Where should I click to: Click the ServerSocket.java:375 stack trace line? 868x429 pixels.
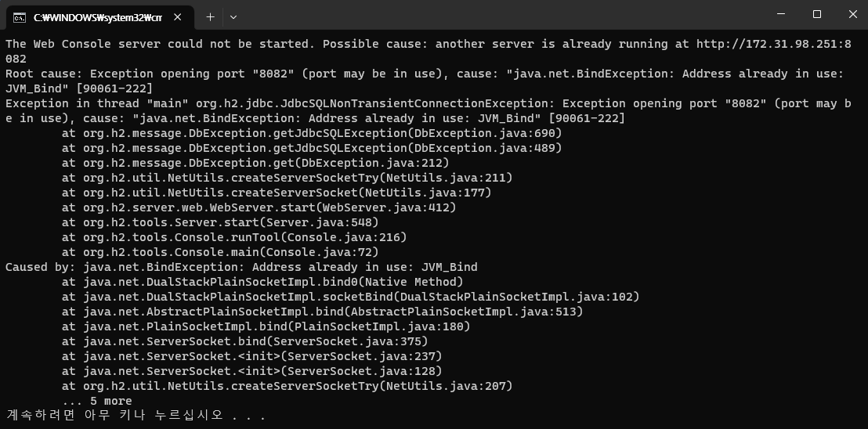pos(245,341)
